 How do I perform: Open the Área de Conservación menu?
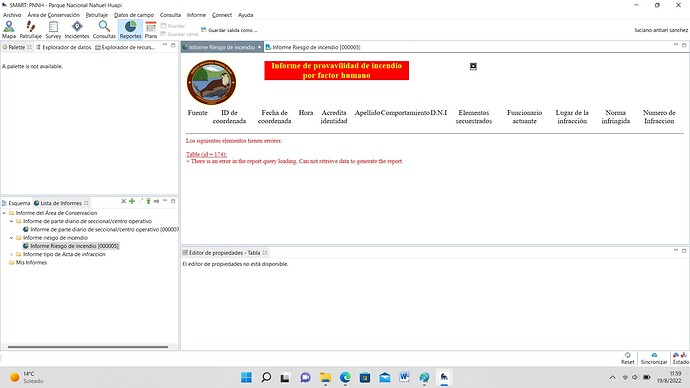click(x=53, y=15)
